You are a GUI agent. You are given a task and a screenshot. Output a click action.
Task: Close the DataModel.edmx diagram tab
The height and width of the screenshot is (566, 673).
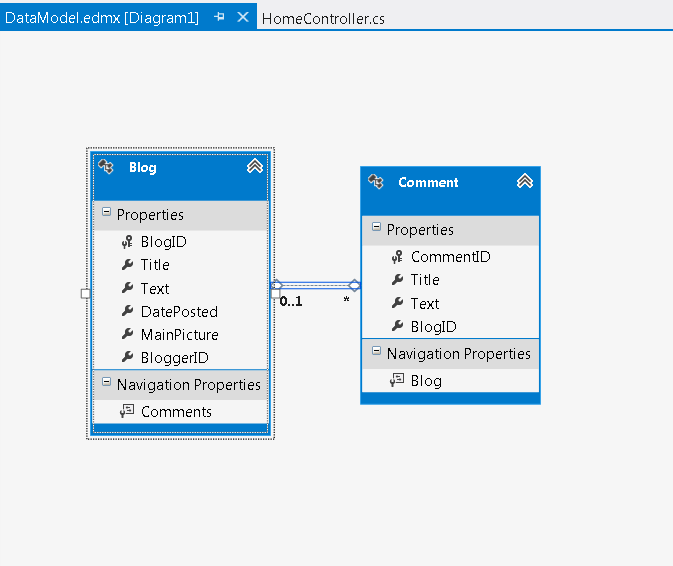click(243, 17)
